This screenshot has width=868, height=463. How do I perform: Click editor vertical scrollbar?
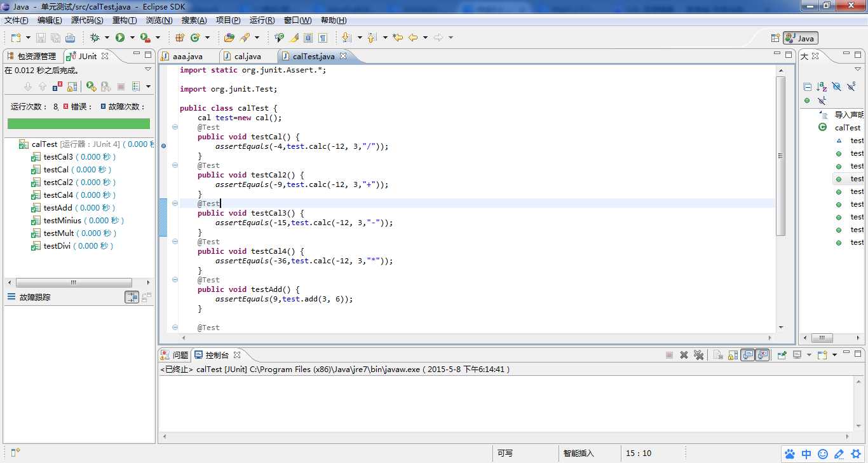tap(781, 156)
